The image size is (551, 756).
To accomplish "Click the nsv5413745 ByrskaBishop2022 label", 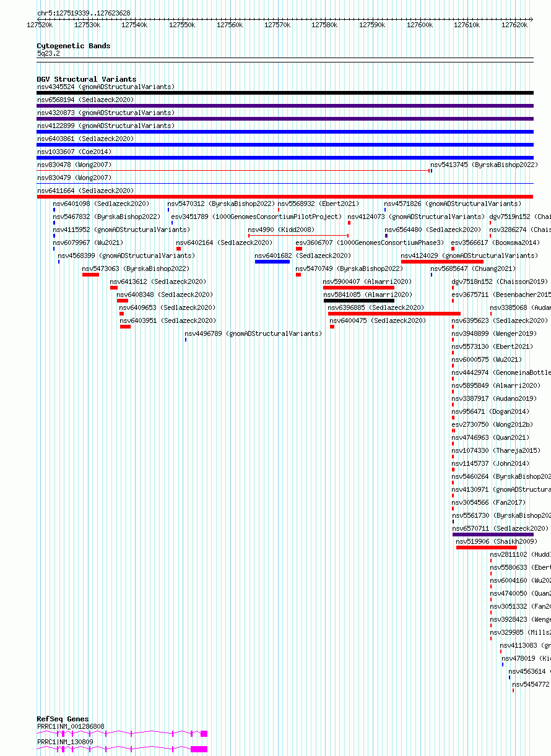I will coord(484,165).
